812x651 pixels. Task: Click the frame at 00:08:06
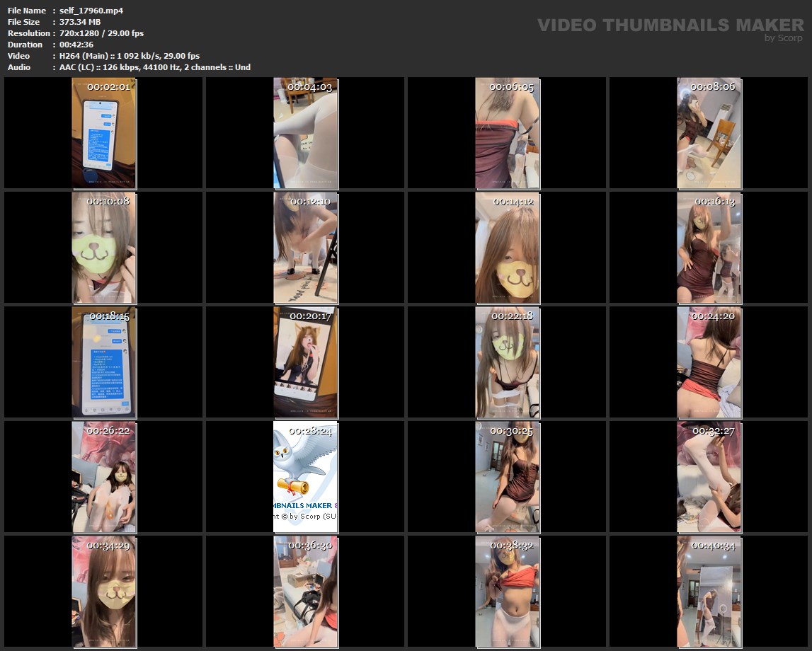pyautogui.click(x=709, y=133)
